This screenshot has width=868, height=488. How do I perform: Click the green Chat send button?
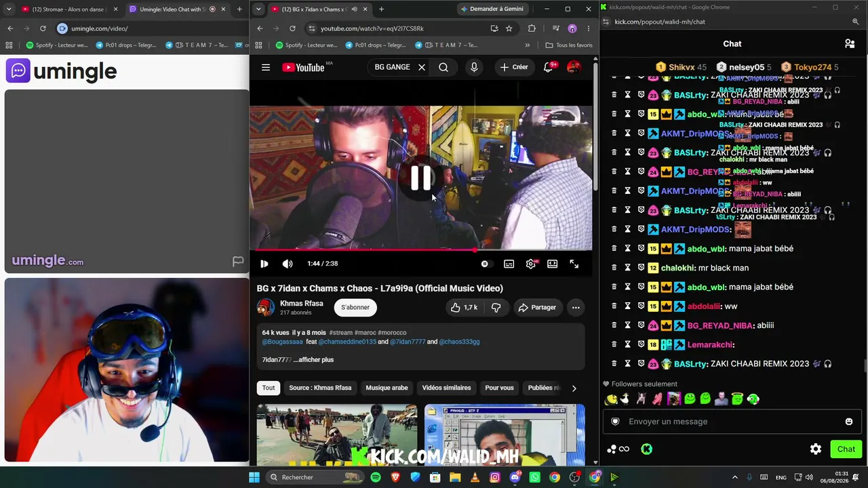point(846,449)
